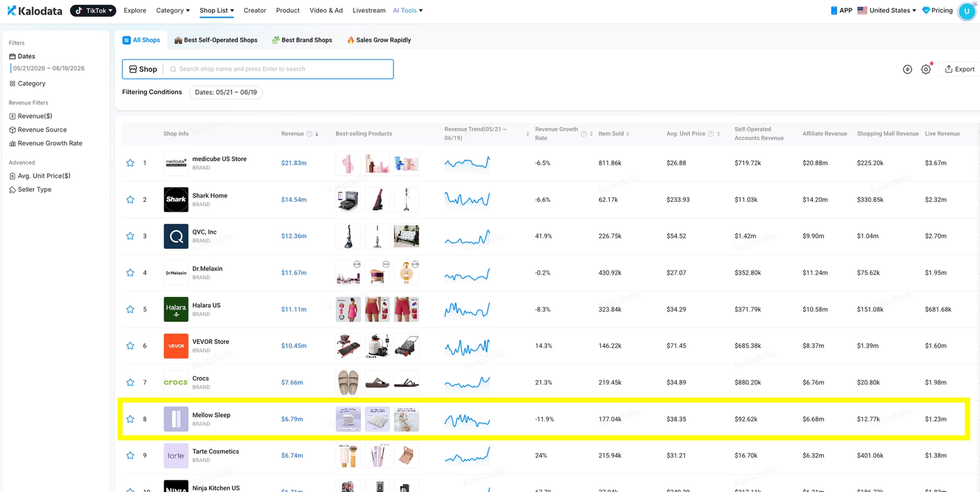Click the Tarte Cosmetics shop logo
This screenshot has width=980, height=492.
[x=176, y=456]
